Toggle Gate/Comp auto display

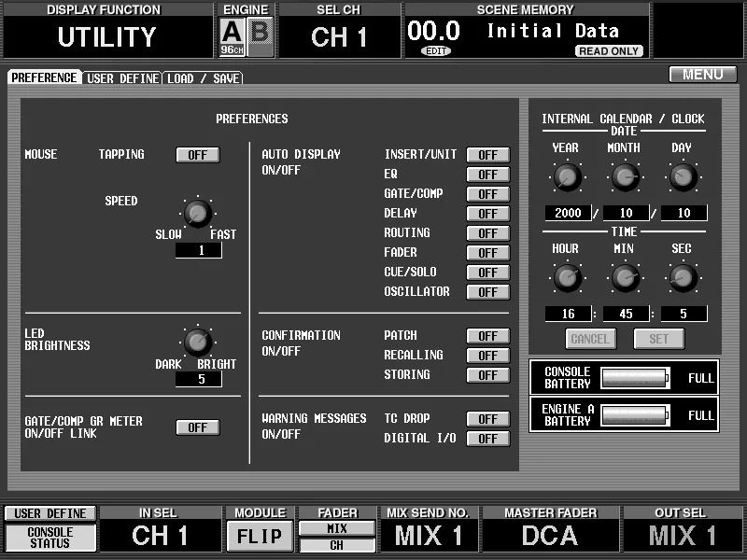[x=487, y=194]
